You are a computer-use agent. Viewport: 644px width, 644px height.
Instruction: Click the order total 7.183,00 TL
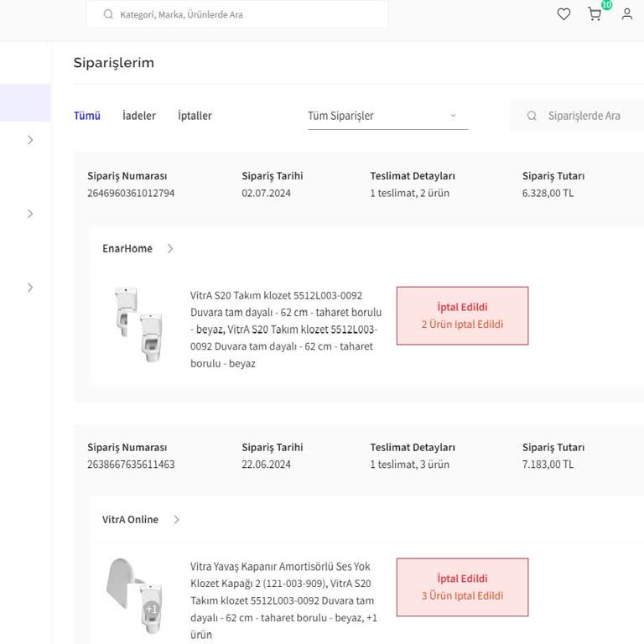tap(548, 465)
